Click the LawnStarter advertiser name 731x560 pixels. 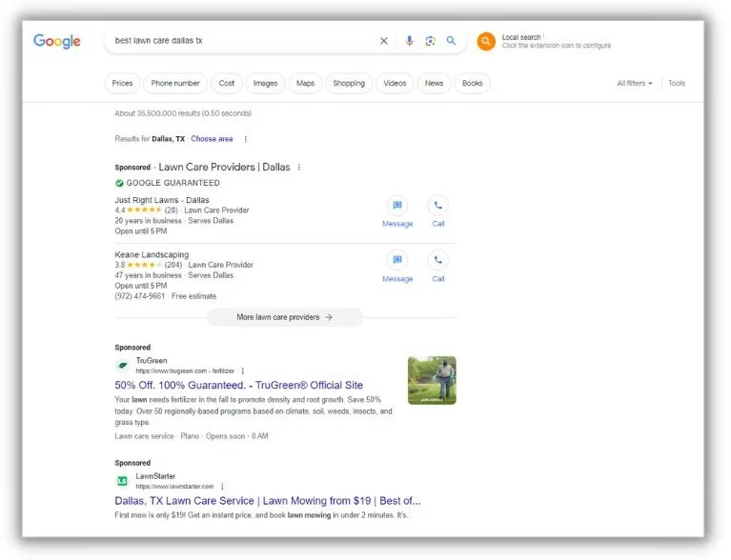[x=155, y=476]
